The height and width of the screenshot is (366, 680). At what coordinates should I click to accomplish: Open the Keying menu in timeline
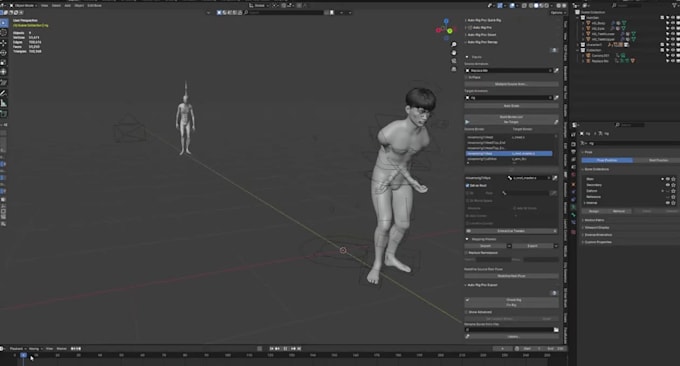click(35, 349)
